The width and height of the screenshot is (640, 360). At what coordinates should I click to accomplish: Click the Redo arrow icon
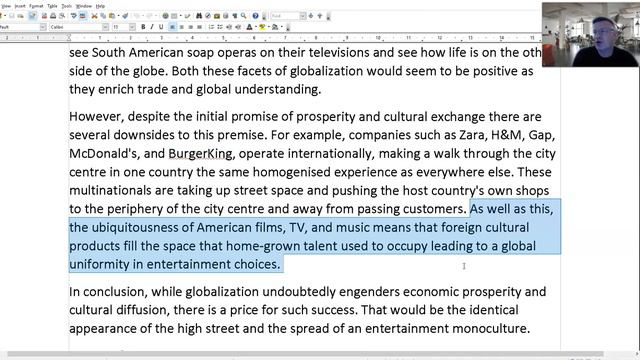tap(149, 16)
